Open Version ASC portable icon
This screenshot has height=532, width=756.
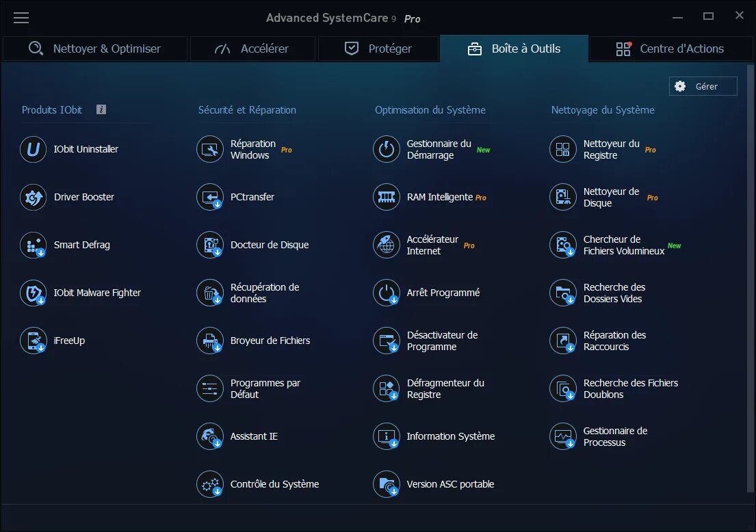pos(386,484)
